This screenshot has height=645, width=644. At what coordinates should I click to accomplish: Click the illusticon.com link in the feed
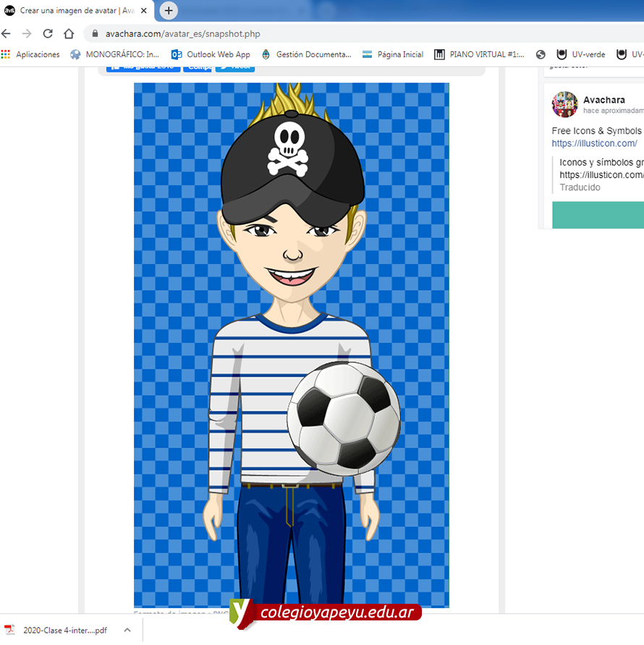click(x=594, y=143)
